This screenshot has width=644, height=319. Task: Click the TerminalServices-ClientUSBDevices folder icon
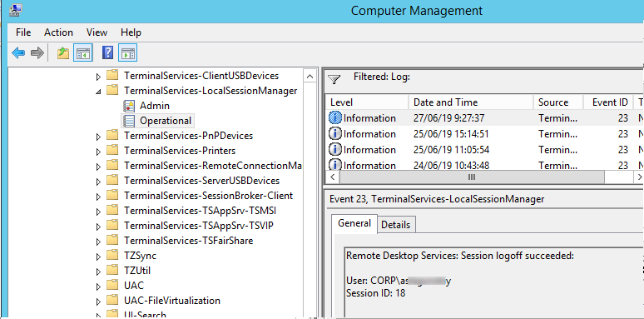click(112, 76)
